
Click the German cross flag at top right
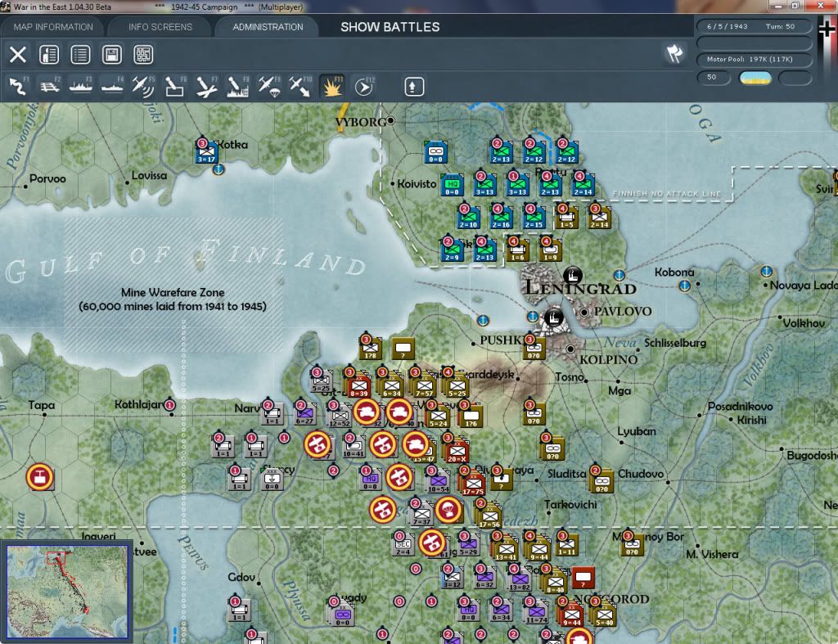pos(827,28)
